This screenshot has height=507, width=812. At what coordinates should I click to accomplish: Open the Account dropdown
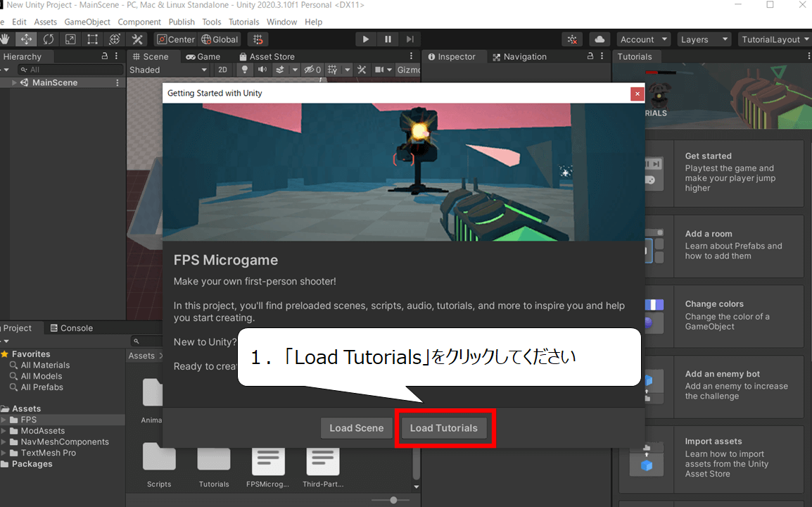tap(644, 39)
